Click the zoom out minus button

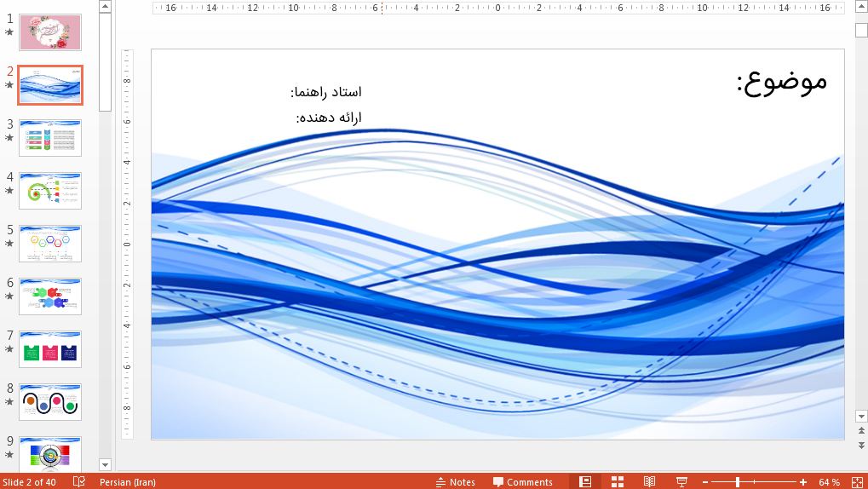point(704,482)
